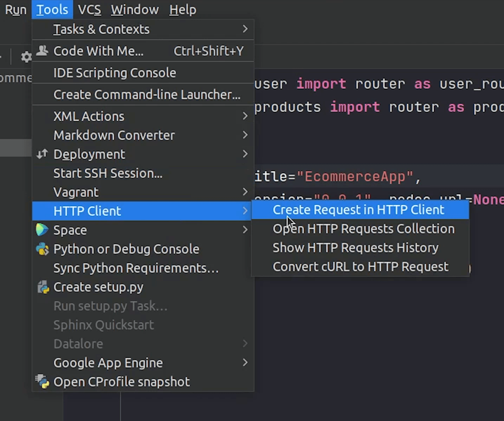Viewport: 504px width, 421px height.
Task: Expand the Google App Engine submenu arrow
Action: 245,363
